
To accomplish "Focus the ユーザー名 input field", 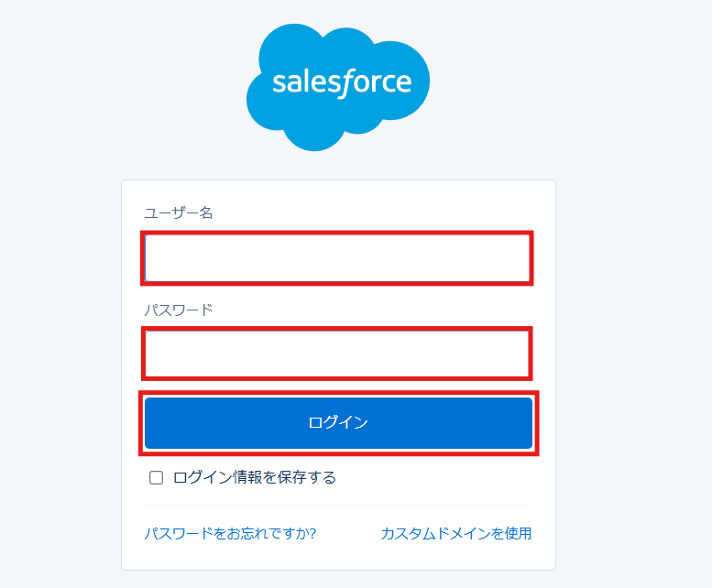I will (x=337, y=258).
